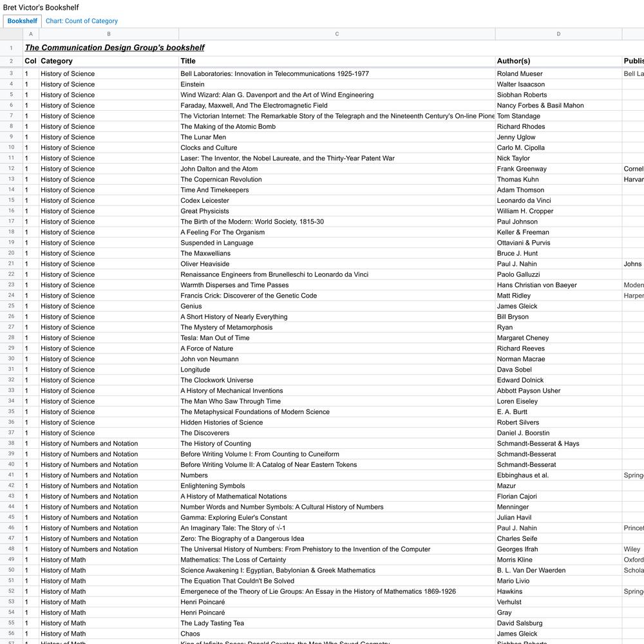The width and height of the screenshot is (644, 644).
Task: Click The Lady Tasting Tea cell
Action: 337,623
